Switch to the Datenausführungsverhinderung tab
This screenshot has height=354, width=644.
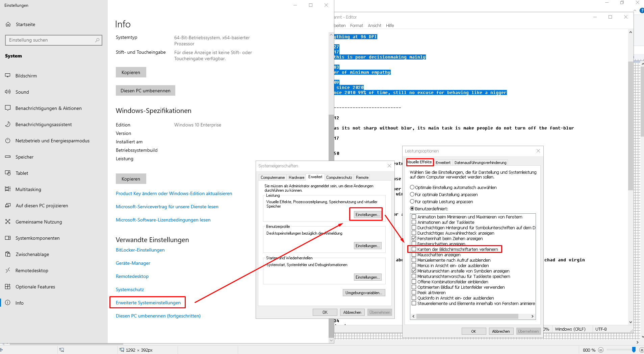pos(480,163)
